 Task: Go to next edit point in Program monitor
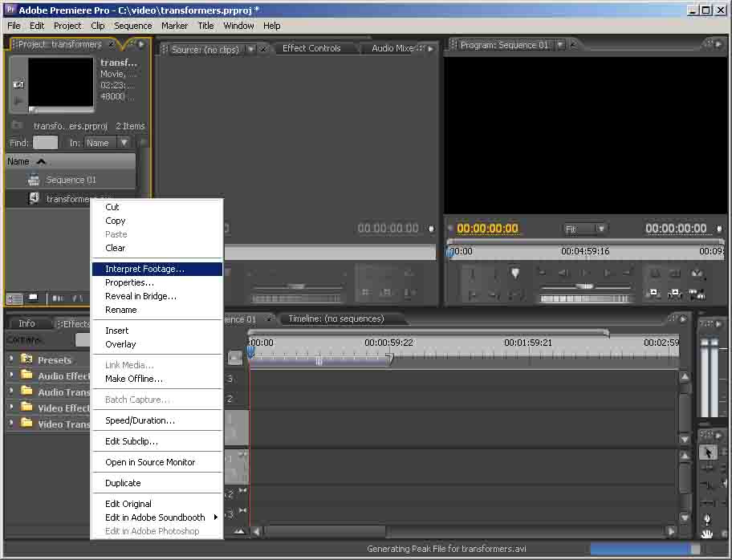pyautogui.click(x=628, y=273)
